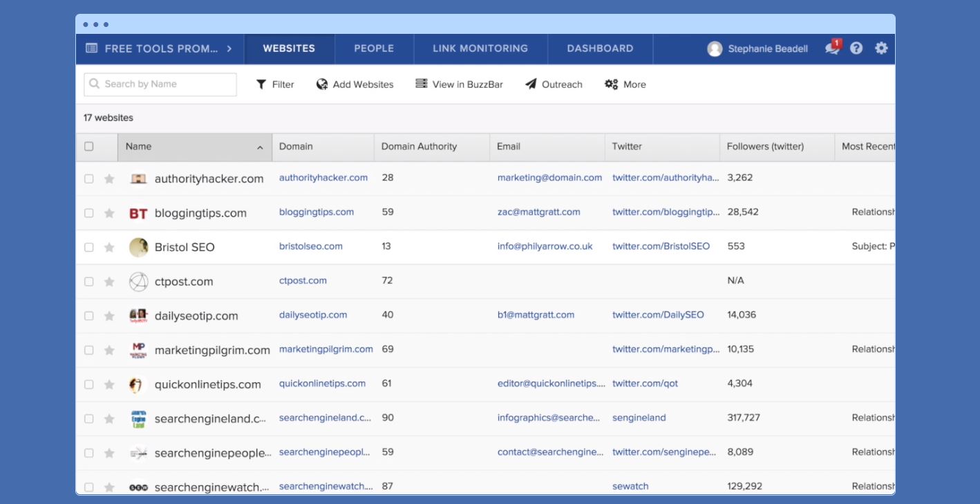
Task: Switch to the Dashboard tab
Action: (600, 48)
